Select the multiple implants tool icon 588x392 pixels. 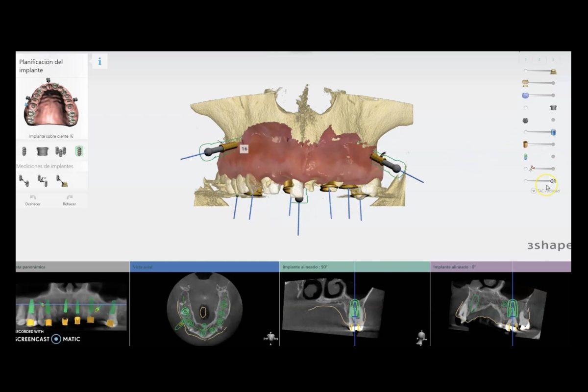(x=60, y=151)
